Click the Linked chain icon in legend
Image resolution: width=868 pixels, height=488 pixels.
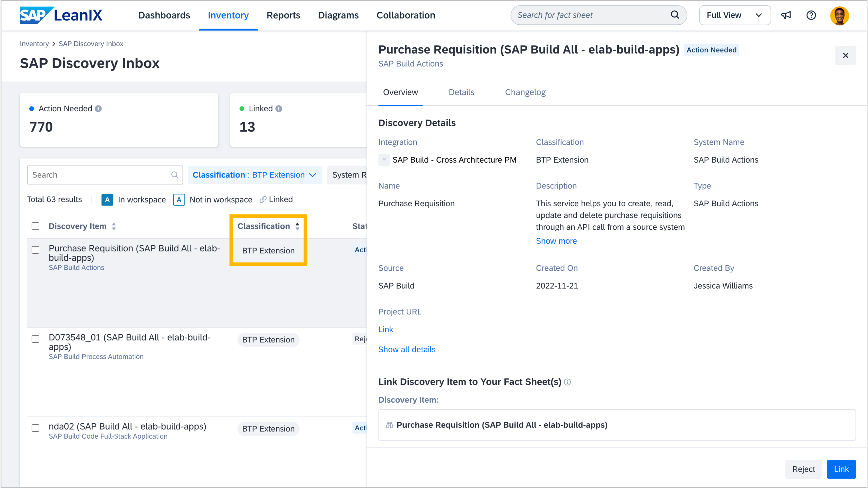pos(263,200)
